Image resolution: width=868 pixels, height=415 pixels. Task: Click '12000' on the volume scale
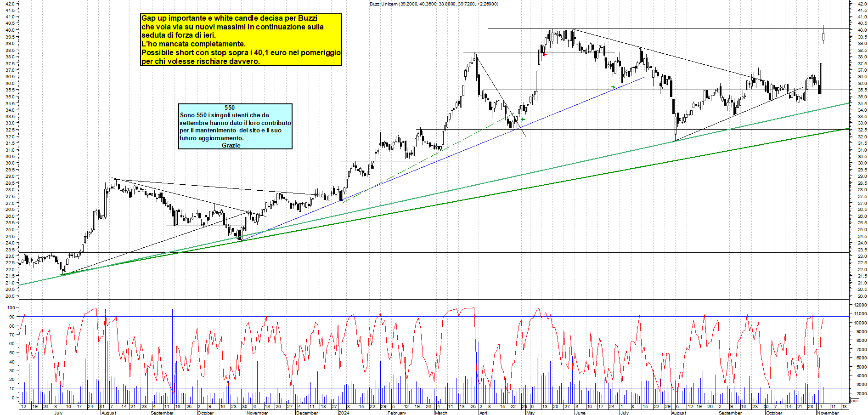[x=860, y=305]
